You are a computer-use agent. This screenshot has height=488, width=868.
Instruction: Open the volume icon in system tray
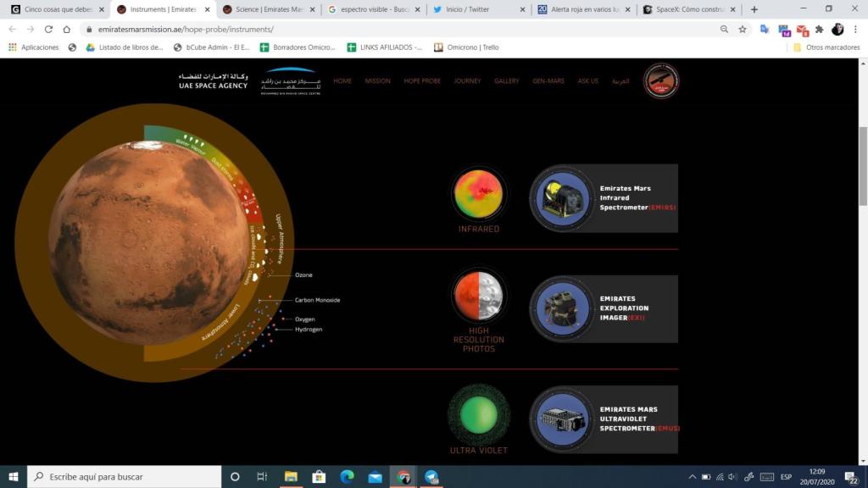733,477
